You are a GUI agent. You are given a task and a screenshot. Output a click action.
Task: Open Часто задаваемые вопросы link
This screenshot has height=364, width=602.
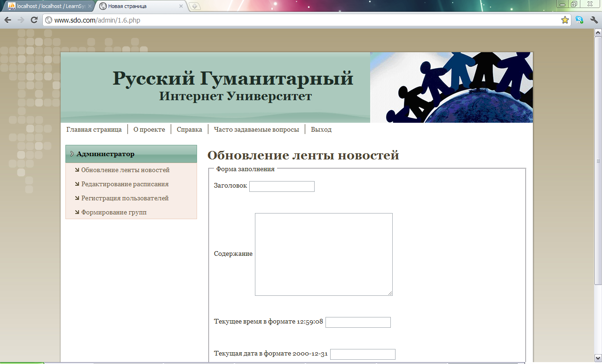click(x=256, y=129)
